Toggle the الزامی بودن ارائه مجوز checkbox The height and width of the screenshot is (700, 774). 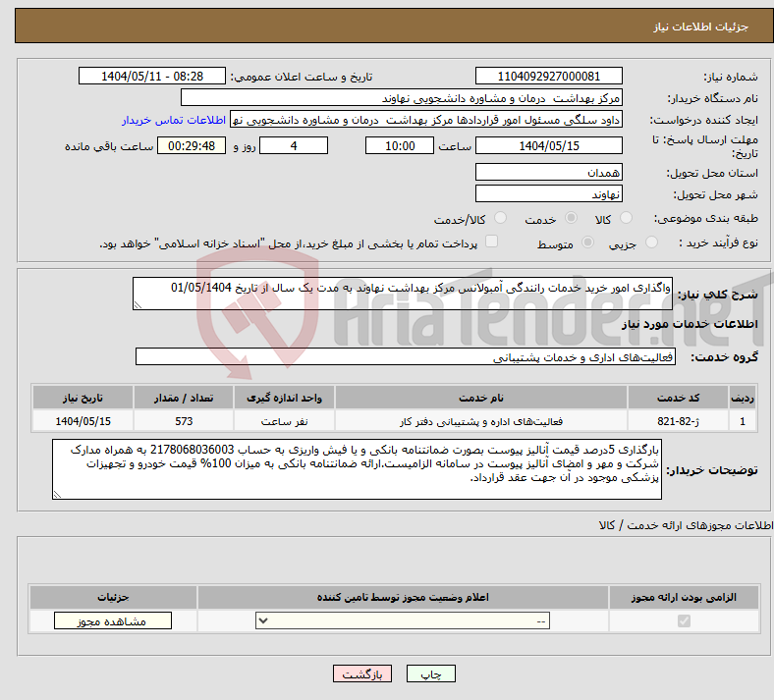tap(684, 620)
